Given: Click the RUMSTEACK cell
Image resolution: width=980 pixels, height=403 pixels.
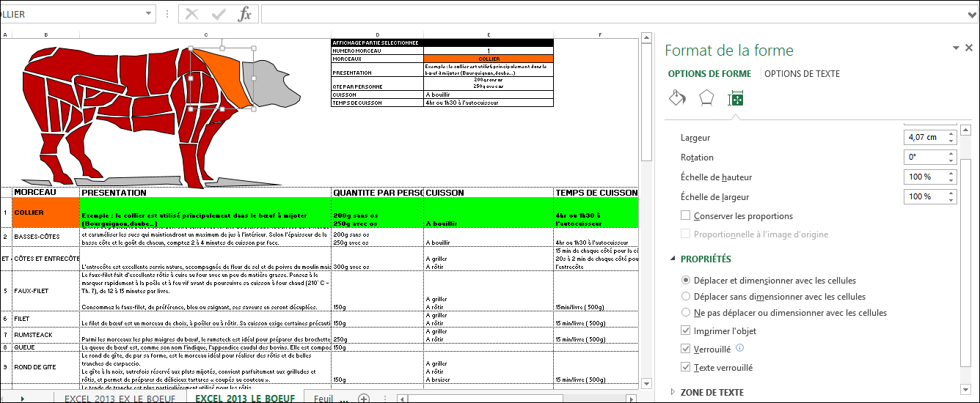Looking at the screenshot, I should tap(45, 335).
